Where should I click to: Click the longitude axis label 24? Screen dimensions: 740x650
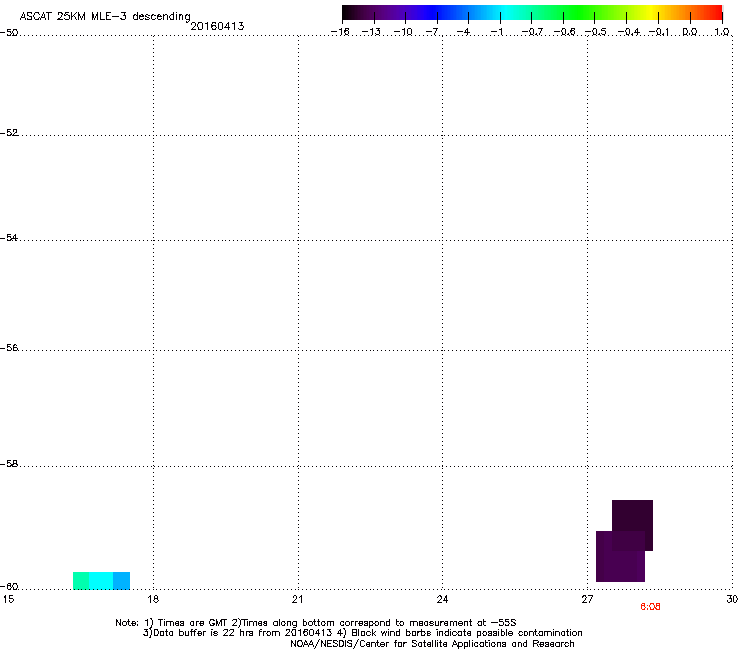pyautogui.click(x=442, y=599)
